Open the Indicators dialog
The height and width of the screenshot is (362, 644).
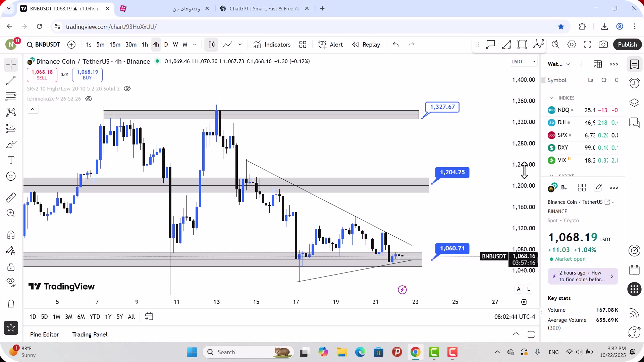[x=272, y=45]
